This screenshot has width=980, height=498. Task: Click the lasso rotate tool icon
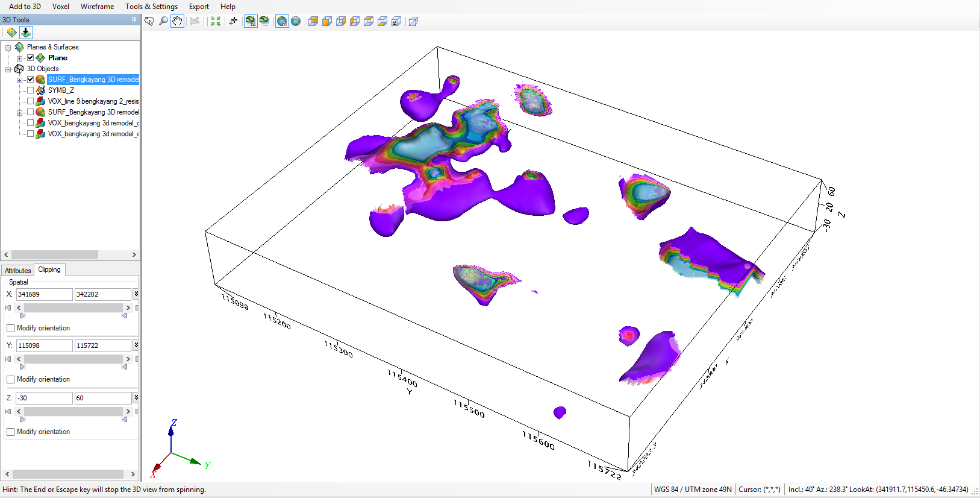(x=149, y=21)
